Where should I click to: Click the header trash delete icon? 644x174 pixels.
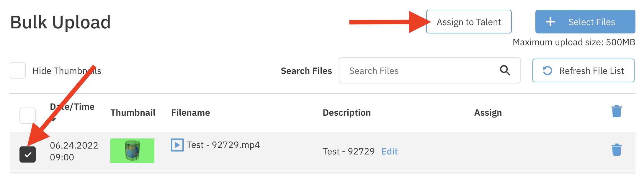tap(617, 111)
